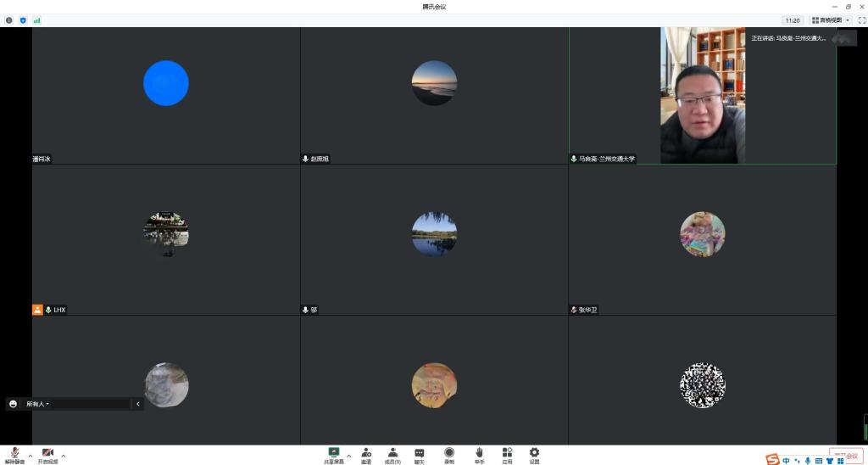
Task: Open the Apps (应用) menu
Action: pos(507,453)
